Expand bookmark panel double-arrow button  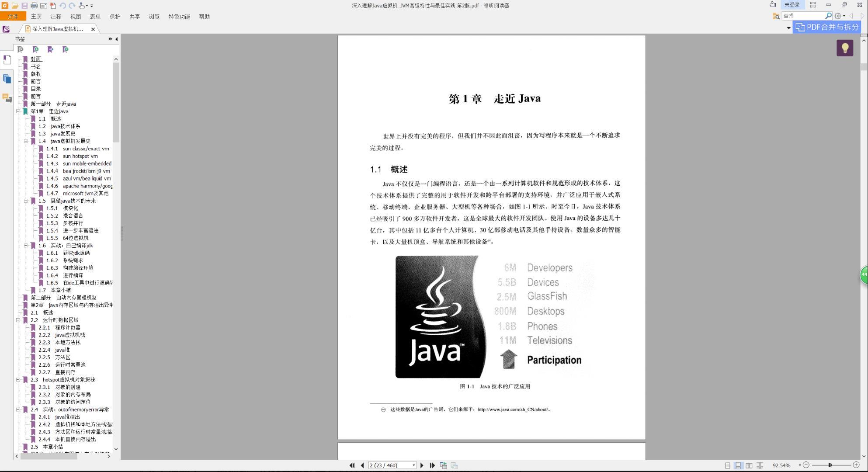(110, 39)
